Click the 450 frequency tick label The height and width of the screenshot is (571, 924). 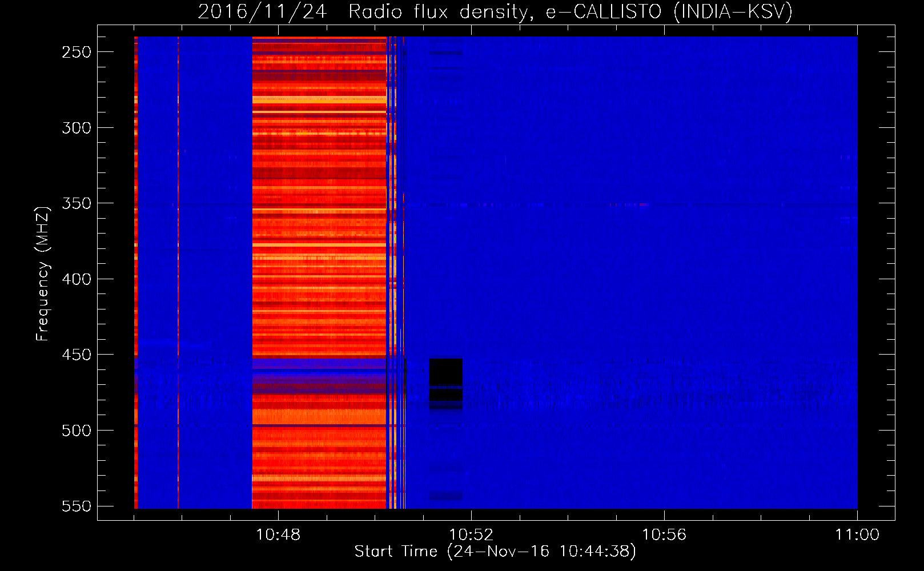(x=77, y=355)
